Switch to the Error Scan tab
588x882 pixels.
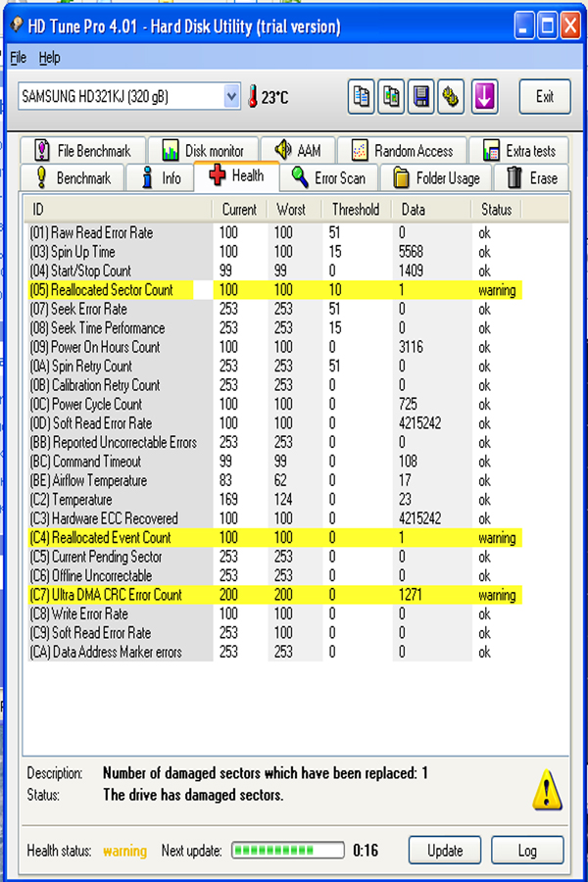326,178
